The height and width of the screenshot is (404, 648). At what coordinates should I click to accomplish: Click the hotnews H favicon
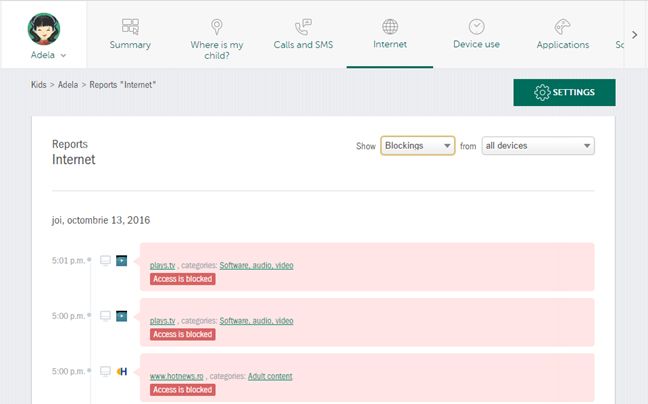point(122,371)
